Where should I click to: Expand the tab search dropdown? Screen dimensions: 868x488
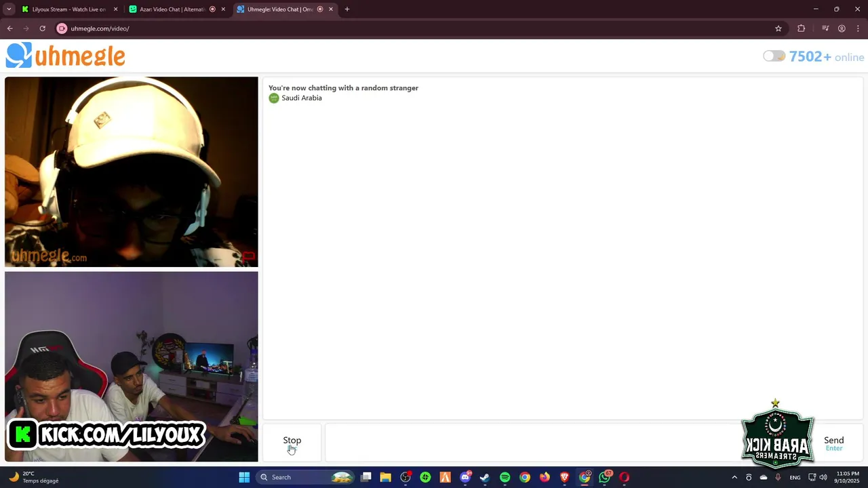click(9, 9)
